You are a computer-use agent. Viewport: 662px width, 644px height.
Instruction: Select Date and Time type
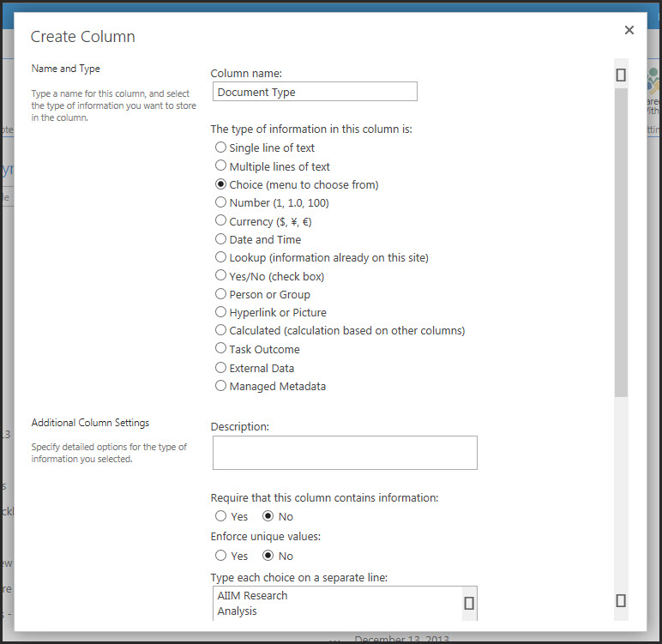point(221,239)
